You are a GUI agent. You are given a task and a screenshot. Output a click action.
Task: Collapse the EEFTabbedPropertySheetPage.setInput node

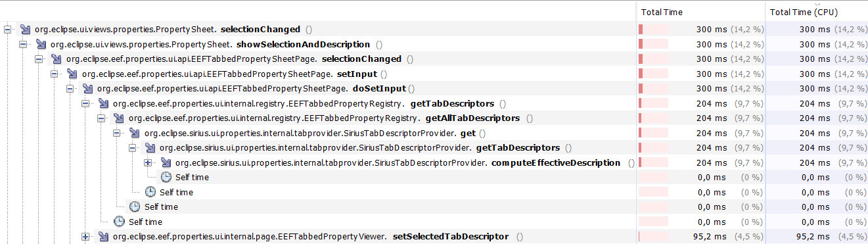pos(55,74)
